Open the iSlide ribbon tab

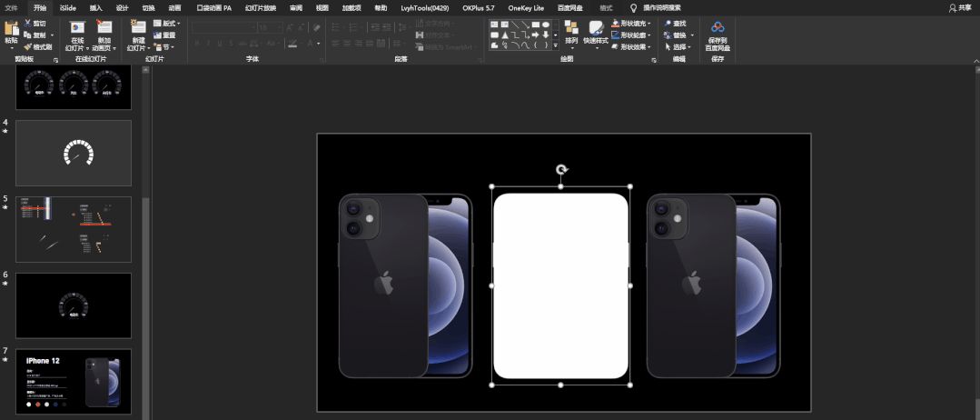tap(68, 7)
